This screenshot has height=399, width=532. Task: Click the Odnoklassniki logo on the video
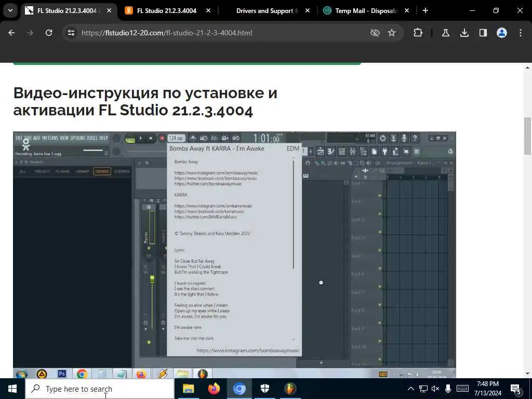26,145
